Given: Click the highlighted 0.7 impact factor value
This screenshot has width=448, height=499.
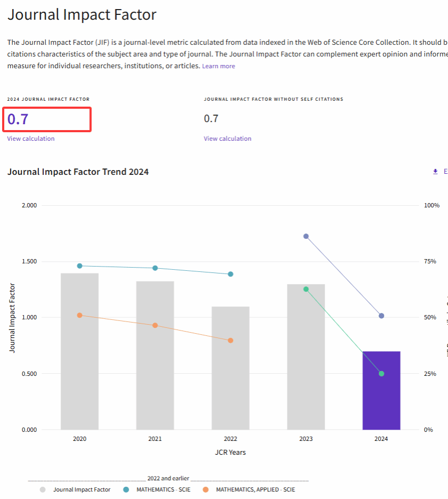Looking at the screenshot, I should [18, 119].
